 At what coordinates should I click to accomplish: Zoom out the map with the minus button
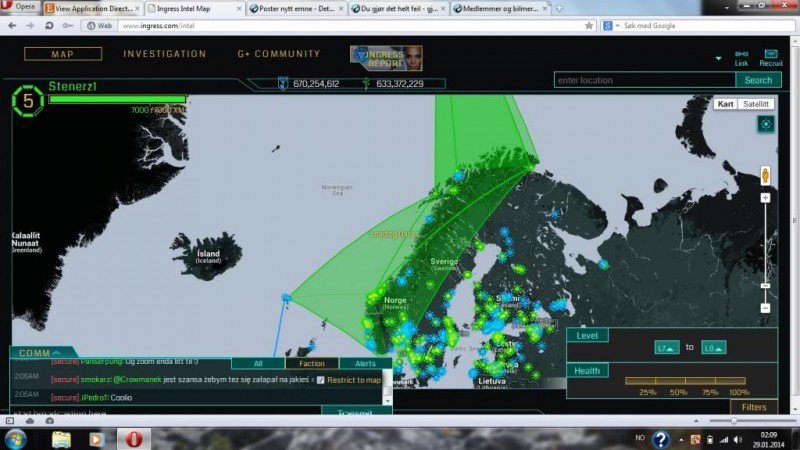[765, 308]
